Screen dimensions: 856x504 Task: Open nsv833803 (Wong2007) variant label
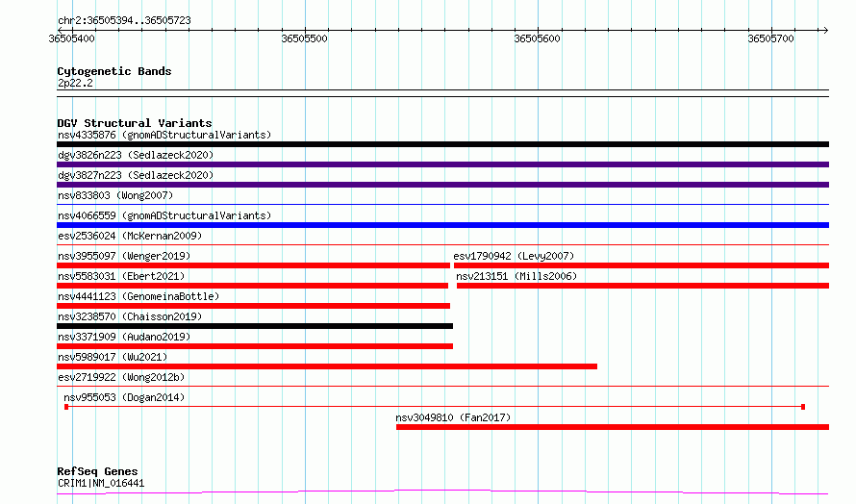(115, 195)
